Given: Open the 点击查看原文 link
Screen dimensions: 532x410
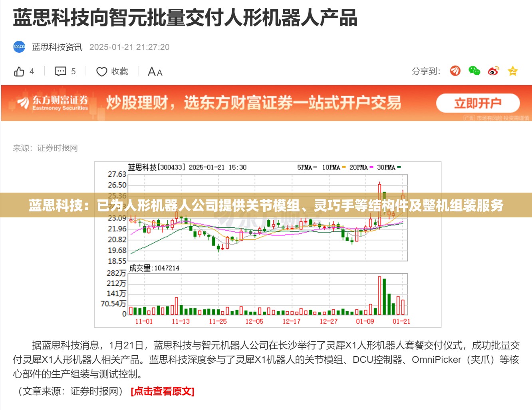Looking at the screenshot, I should (x=163, y=391).
